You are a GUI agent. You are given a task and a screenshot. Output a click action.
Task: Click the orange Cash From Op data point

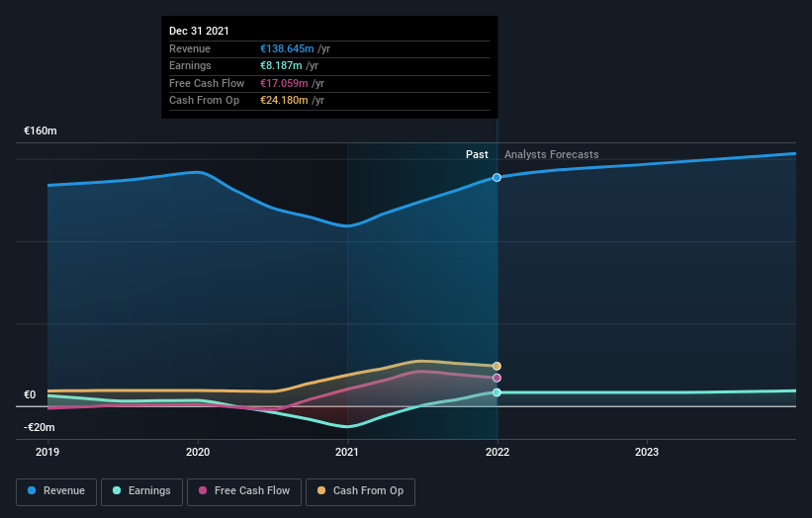click(496, 366)
